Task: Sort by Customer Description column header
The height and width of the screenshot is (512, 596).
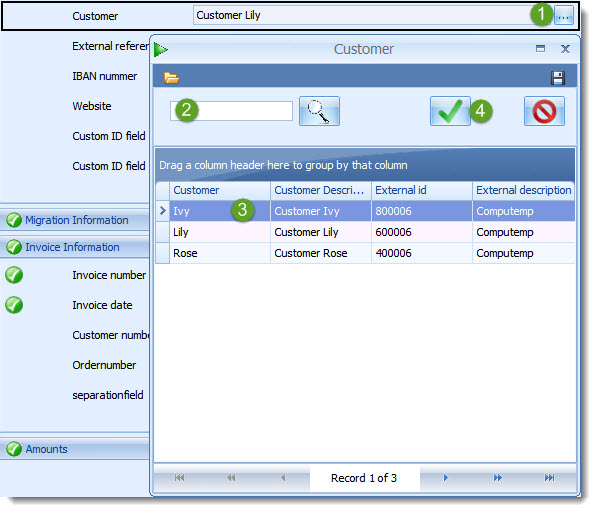Action: pyautogui.click(x=321, y=190)
